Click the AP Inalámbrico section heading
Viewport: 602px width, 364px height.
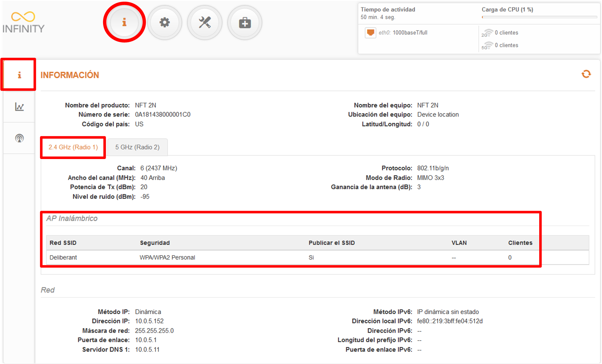72,218
